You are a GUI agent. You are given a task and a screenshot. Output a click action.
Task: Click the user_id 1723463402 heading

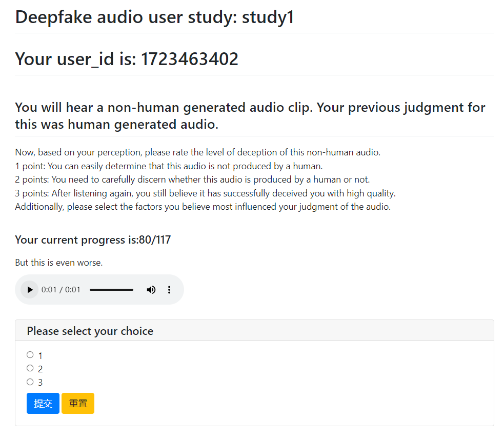(127, 59)
